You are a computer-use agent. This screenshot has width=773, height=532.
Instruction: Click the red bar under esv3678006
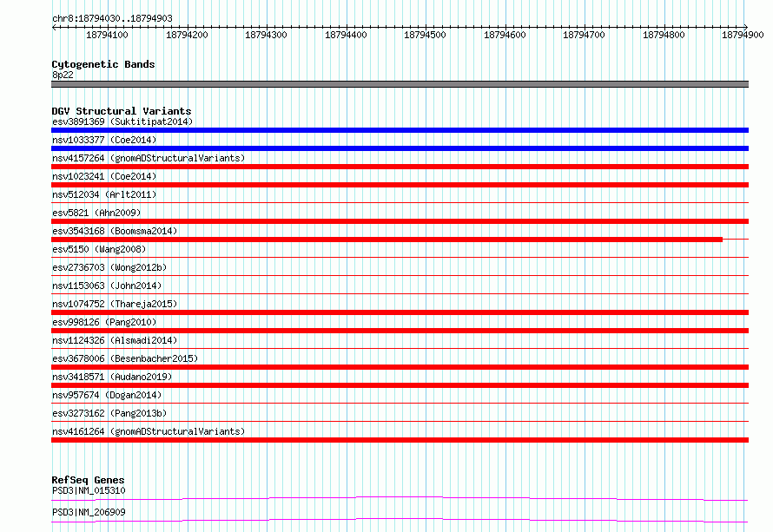tap(400, 367)
